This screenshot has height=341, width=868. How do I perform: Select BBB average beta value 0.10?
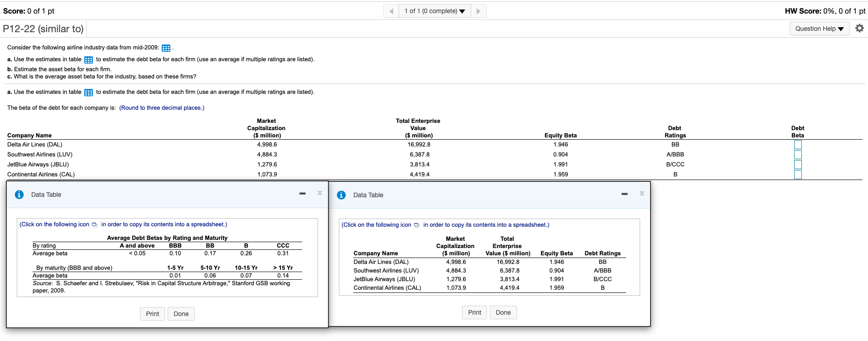coord(175,253)
